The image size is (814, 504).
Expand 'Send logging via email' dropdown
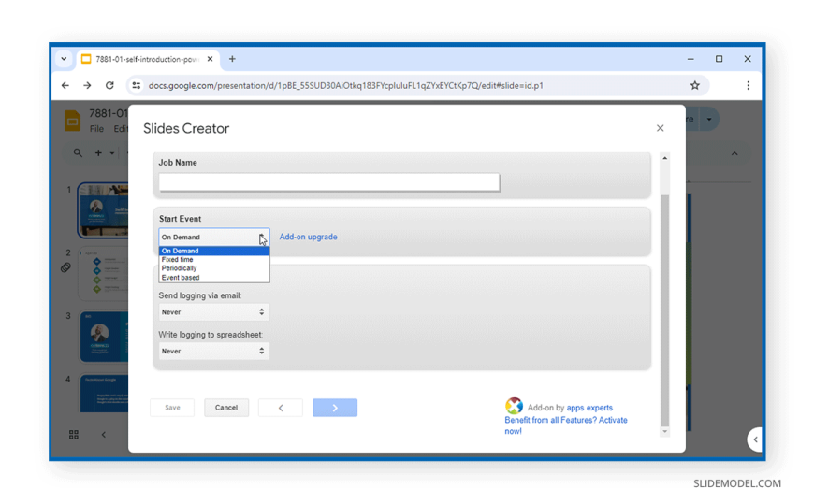pyautogui.click(x=213, y=312)
